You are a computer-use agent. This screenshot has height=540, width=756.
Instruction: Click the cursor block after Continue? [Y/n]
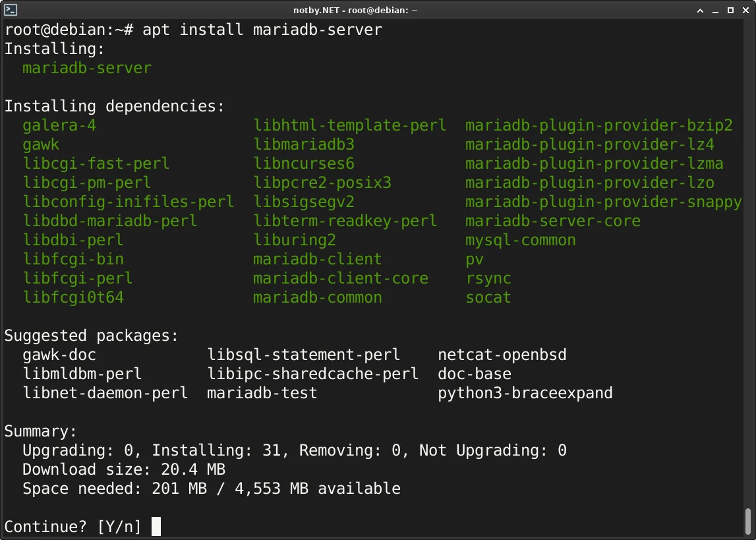(156, 527)
